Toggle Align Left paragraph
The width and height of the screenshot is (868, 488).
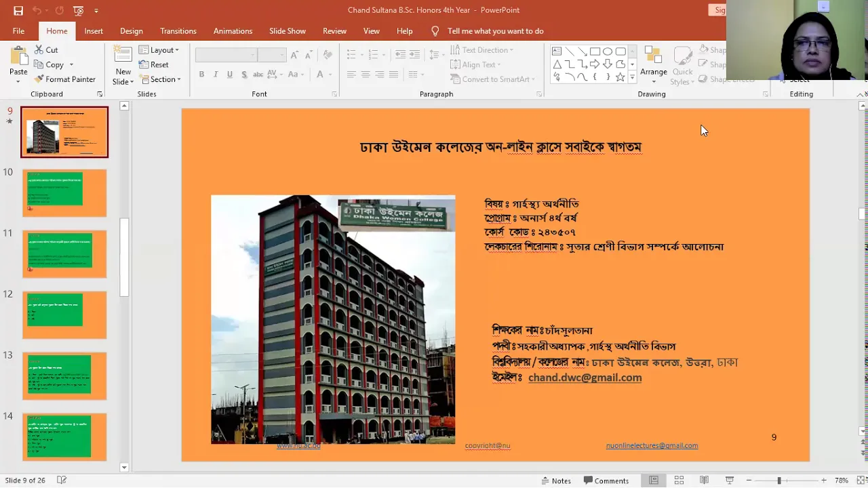pos(351,75)
